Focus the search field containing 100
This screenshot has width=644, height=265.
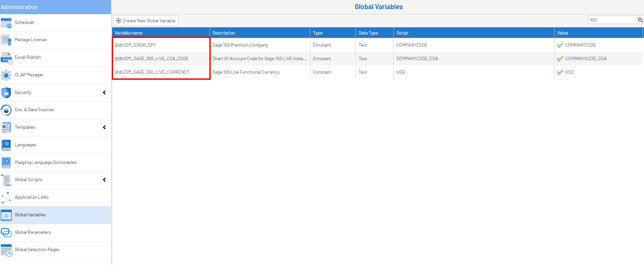coord(612,20)
